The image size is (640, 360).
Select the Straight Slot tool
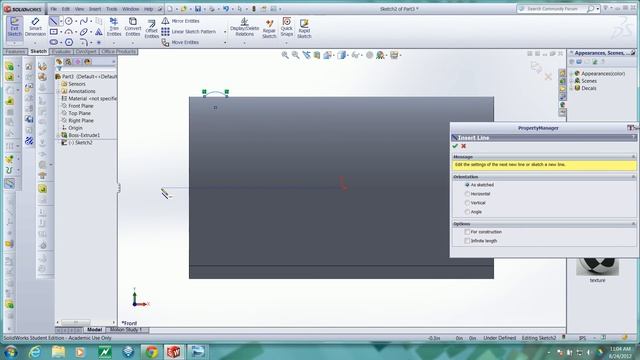(x=53, y=42)
